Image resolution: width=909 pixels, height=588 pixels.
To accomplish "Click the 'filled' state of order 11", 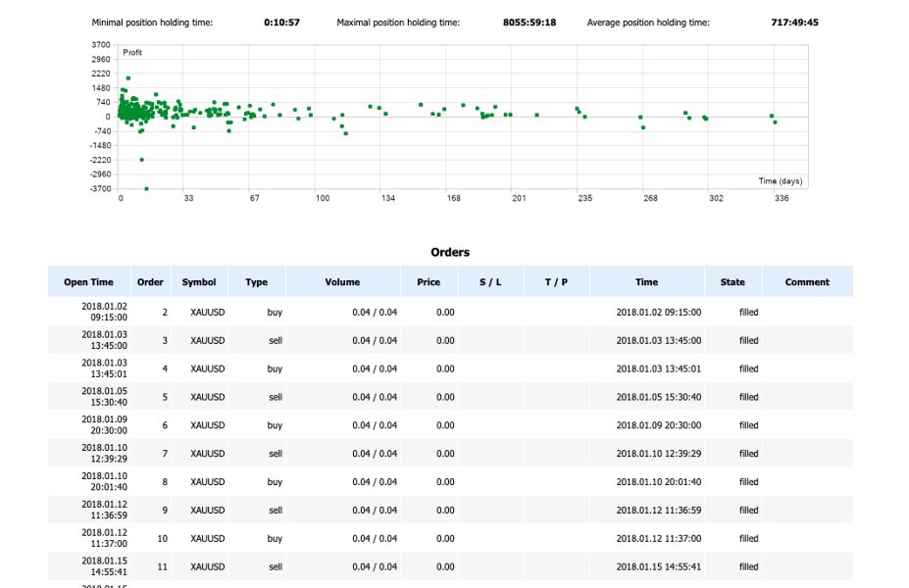I will [x=749, y=566].
